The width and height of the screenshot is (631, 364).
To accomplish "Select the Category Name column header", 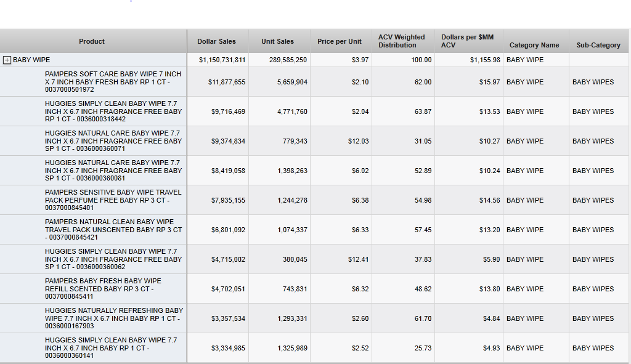I will tap(534, 45).
